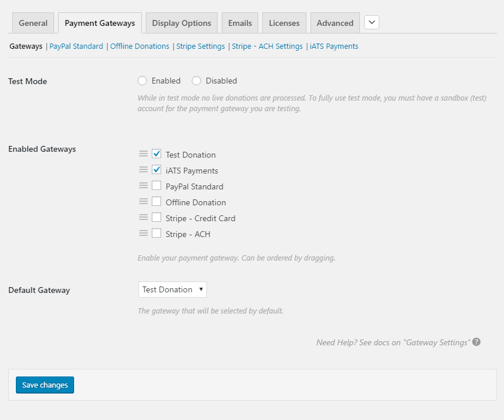Click drag handle beside Stripe - ACH

pyautogui.click(x=143, y=233)
